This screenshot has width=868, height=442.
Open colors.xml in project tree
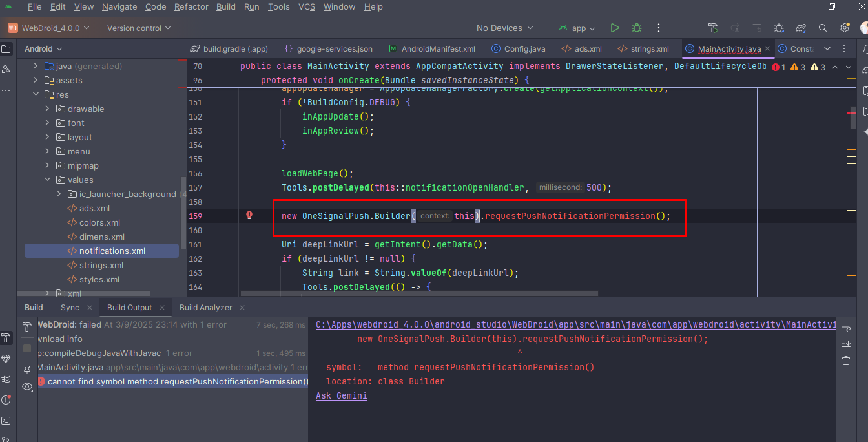point(100,222)
